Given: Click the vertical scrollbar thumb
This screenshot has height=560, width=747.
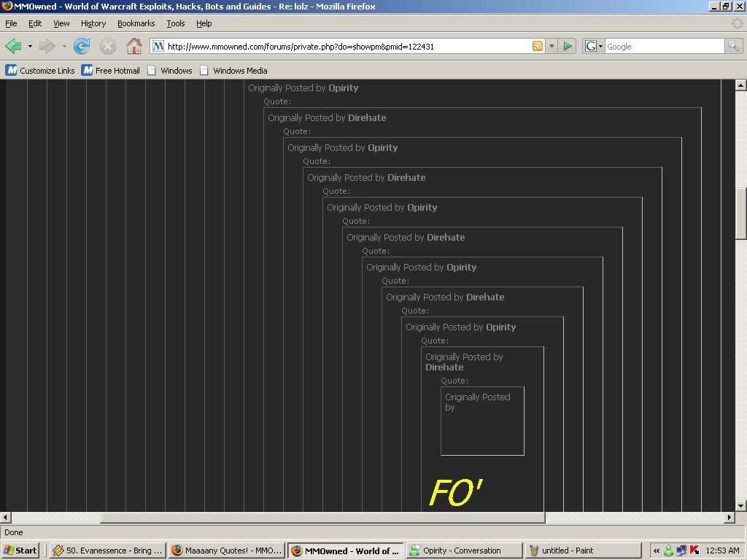Looking at the screenshot, I should coord(740,214).
